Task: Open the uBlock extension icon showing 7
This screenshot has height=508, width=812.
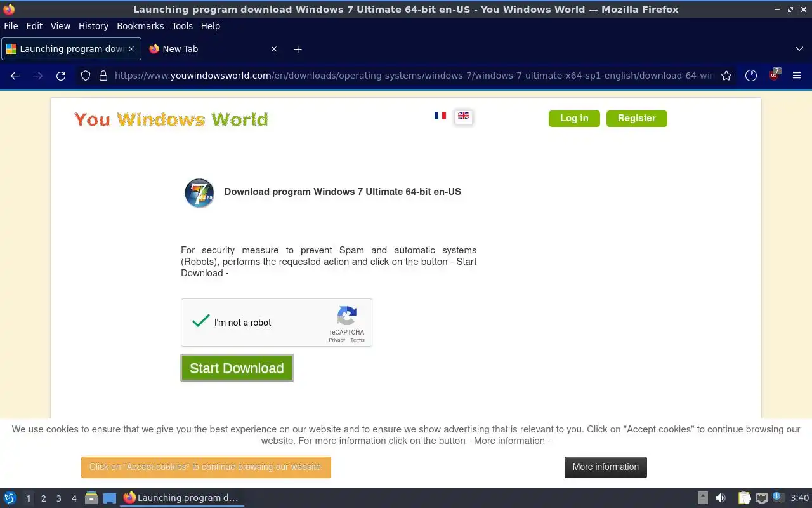Action: coord(774,75)
